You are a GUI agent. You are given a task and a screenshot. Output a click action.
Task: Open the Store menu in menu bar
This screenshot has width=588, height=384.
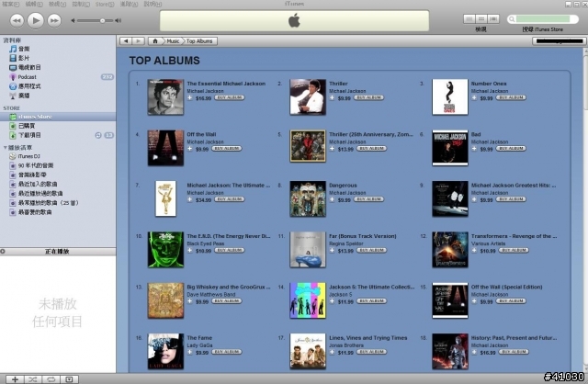(104, 4)
